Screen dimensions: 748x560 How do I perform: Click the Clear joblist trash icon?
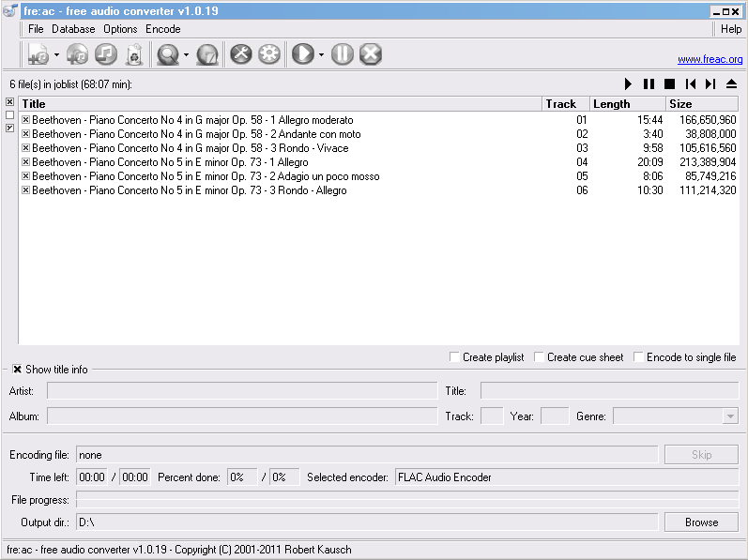click(134, 54)
